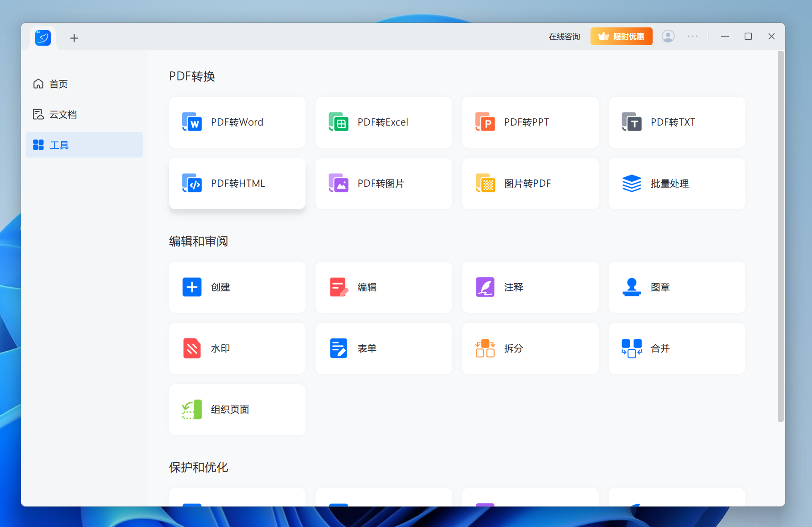The image size is (812, 527).
Task: Open the 水印 red watermark icon
Action: click(x=192, y=348)
